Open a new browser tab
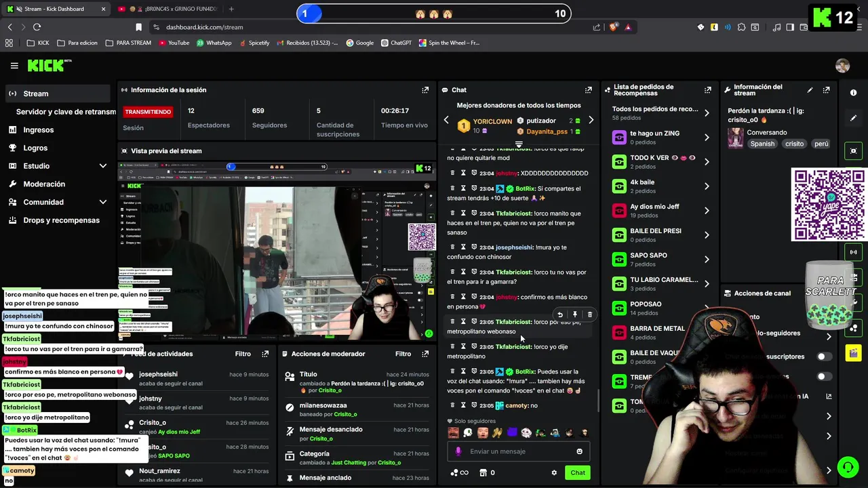Screen dimensions: 868x488 click(x=231, y=9)
